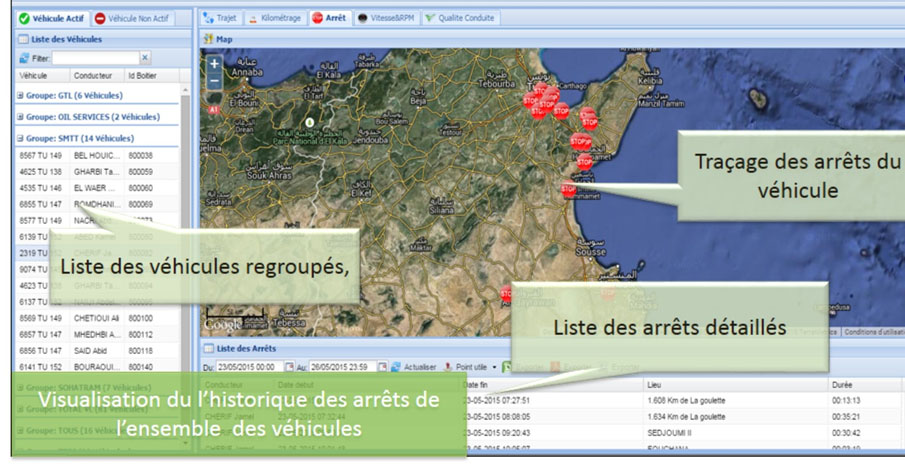Open the Trajet tab
Viewport: 905px width, 472px height.
click(220, 18)
